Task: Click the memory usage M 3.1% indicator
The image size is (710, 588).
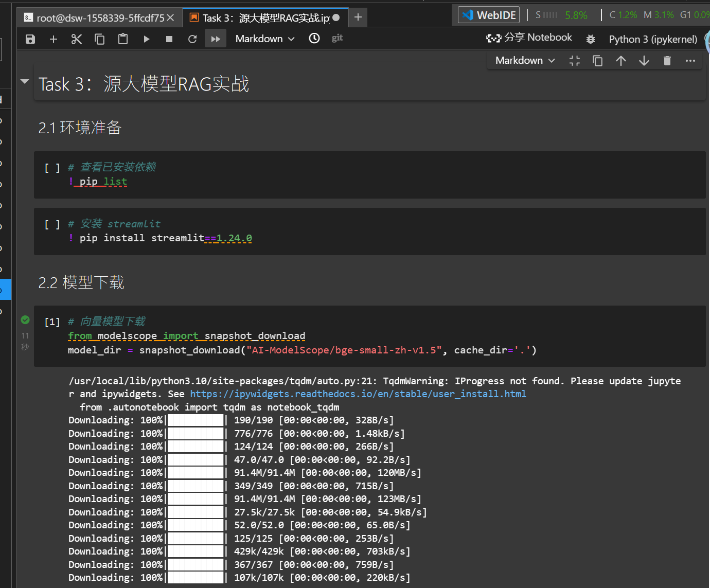Action: coord(659,15)
